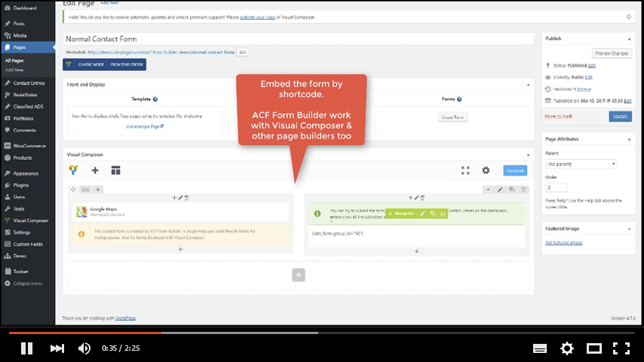Click the Plugins sidebar icon
This screenshot has width=644, height=362.
coord(8,186)
